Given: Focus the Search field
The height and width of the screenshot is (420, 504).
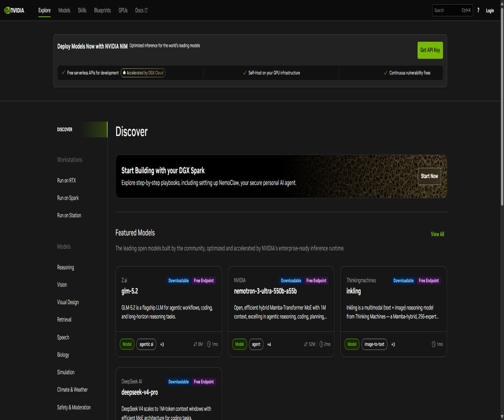Looking at the screenshot, I should pos(452,10).
